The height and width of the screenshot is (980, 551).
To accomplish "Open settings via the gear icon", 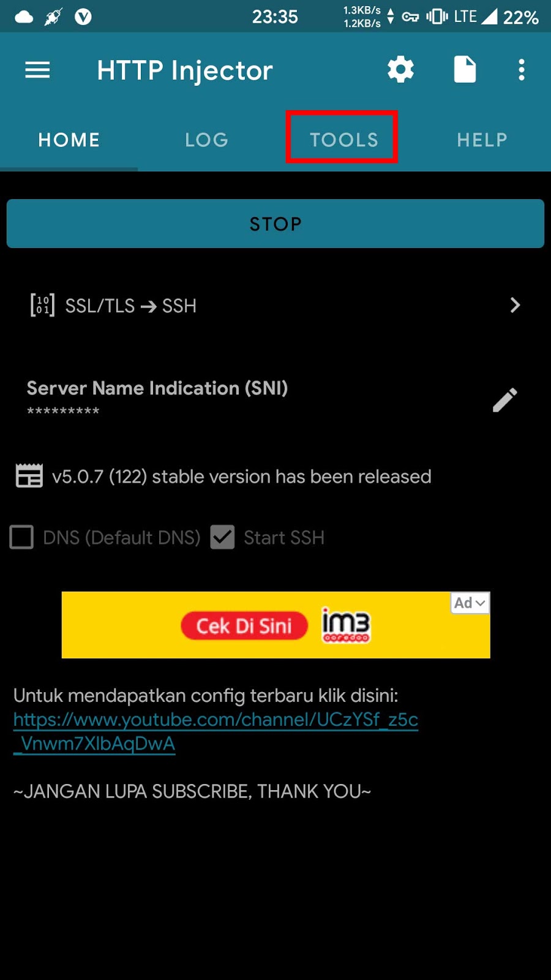I will tap(400, 69).
